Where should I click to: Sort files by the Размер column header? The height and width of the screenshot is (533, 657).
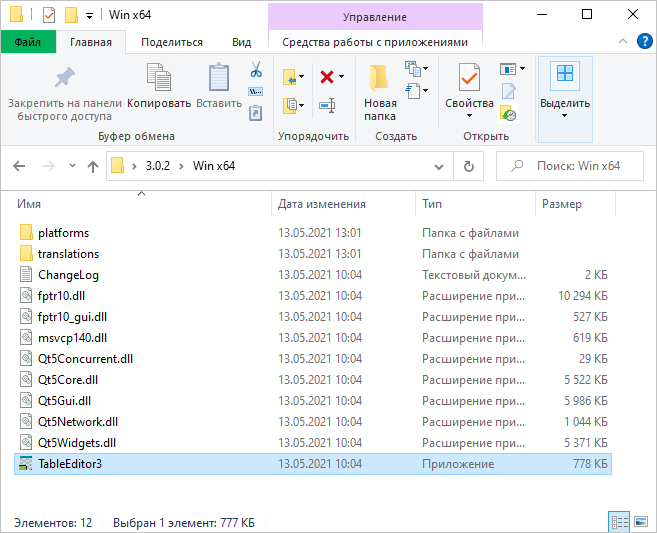click(562, 204)
